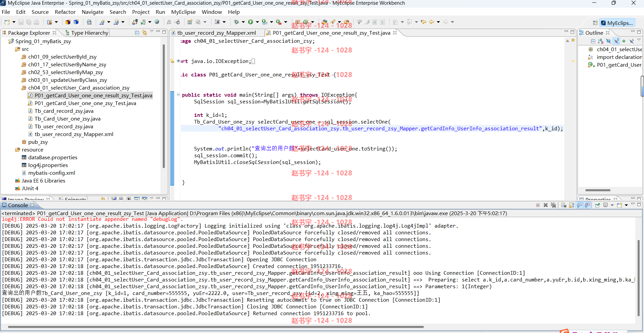644x333 pixels.
Task: Run the program with green Run icon
Action: tap(250, 22)
